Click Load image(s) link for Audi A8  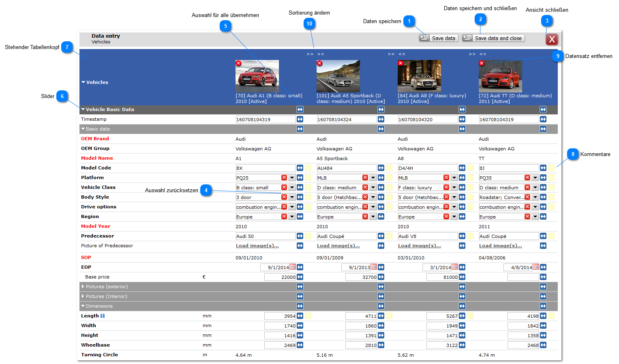(x=420, y=246)
